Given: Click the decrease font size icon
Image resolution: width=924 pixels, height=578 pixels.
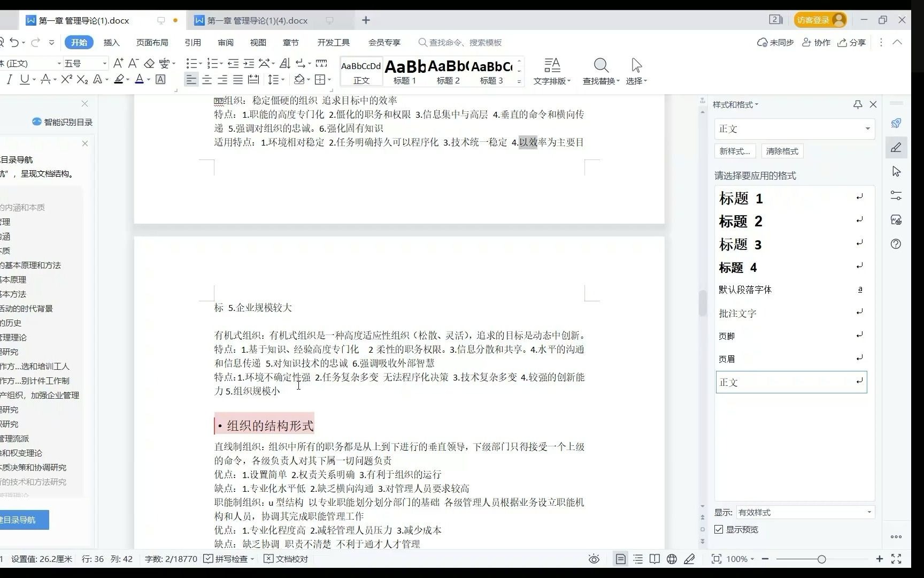Looking at the screenshot, I should [x=134, y=63].
